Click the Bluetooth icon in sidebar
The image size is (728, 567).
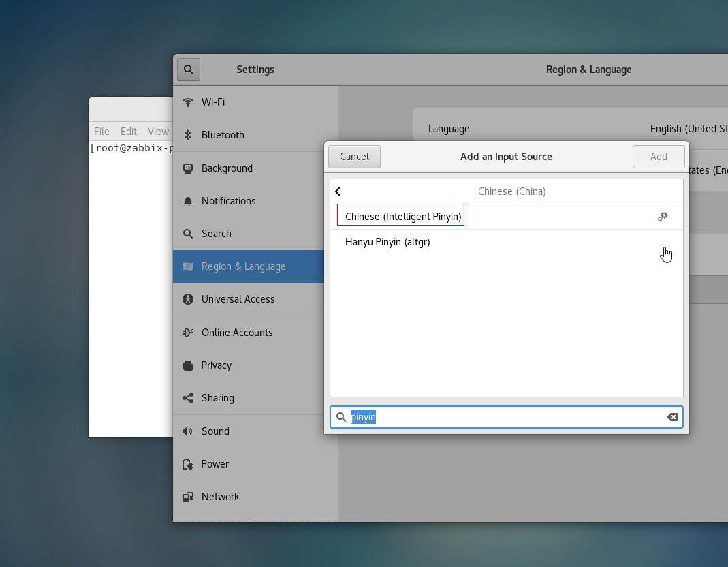187,135
